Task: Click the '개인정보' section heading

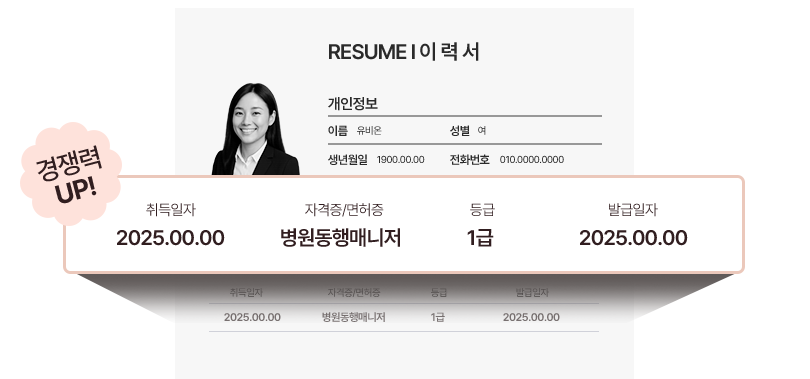Action: click(353, 103)
